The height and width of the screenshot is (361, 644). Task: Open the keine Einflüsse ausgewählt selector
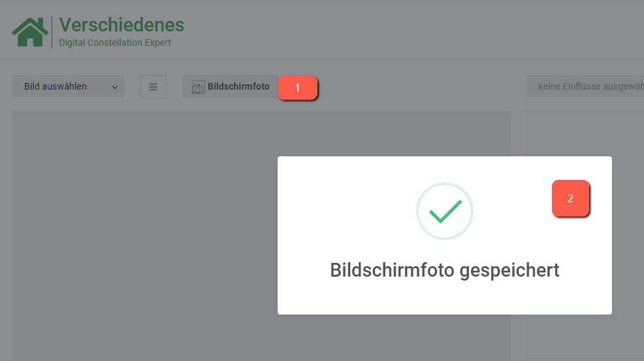click(x=585, y=86)
